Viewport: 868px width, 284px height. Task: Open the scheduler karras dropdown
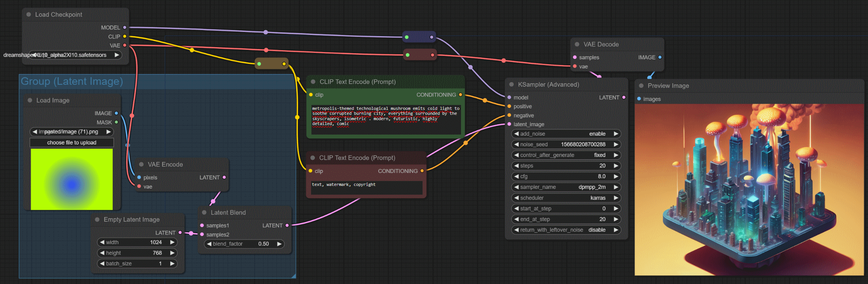(x=566, y=198)
